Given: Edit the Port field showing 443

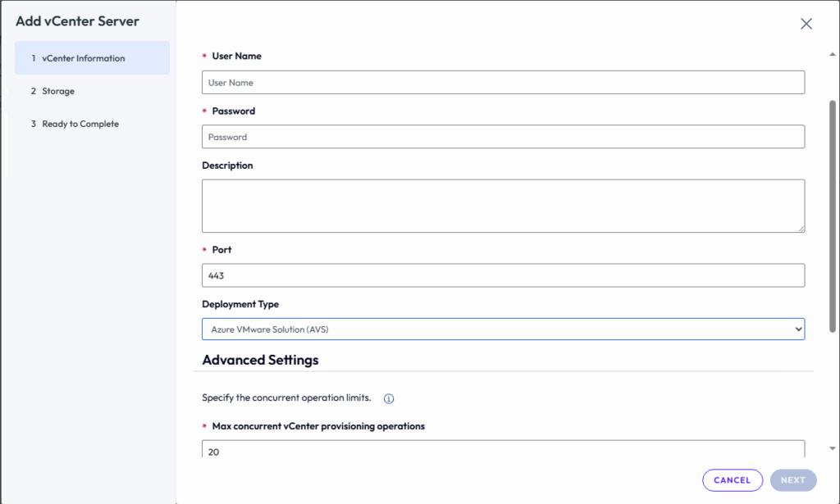Looking at the screenshot, I should click(503, 275).
